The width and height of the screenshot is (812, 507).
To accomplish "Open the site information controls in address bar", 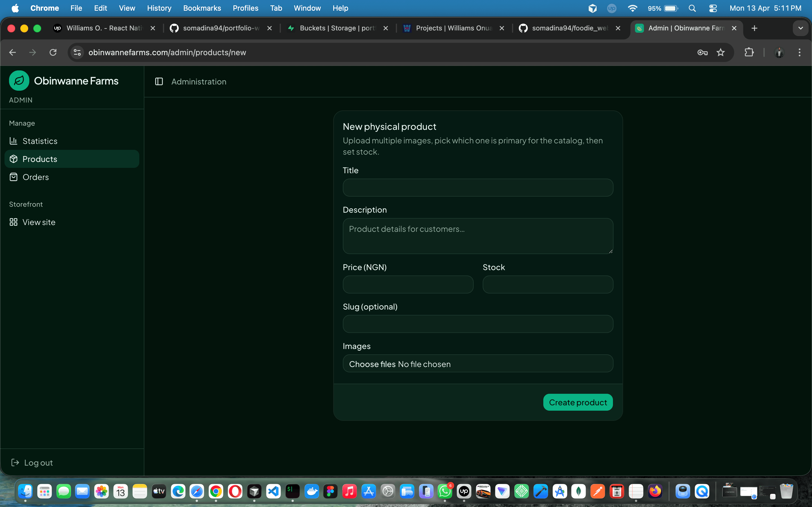I will 77,52.
